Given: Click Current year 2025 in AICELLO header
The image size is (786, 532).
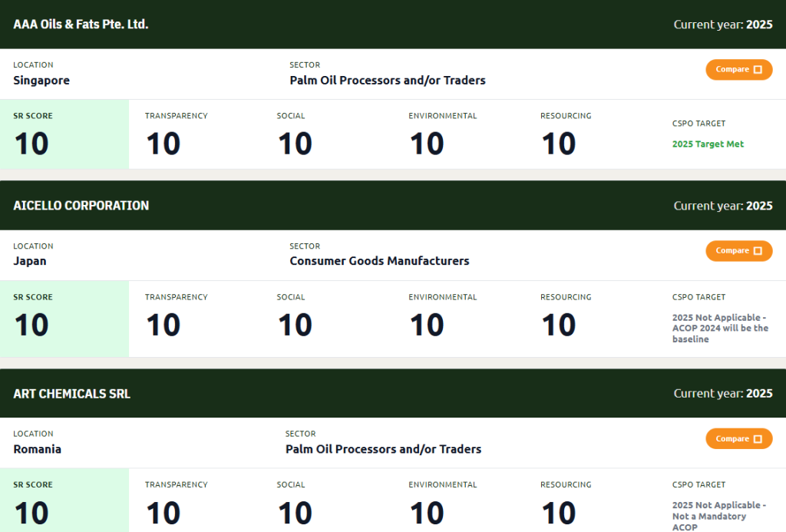Looking at the screenshot, I should click(x=723, y=206).
